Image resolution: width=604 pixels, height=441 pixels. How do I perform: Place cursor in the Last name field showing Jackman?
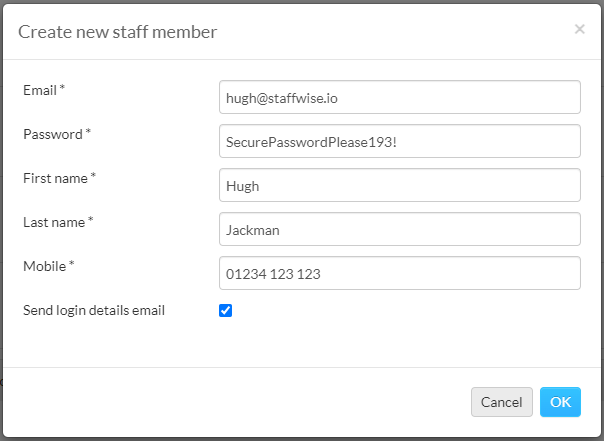(x=399, y=229)
